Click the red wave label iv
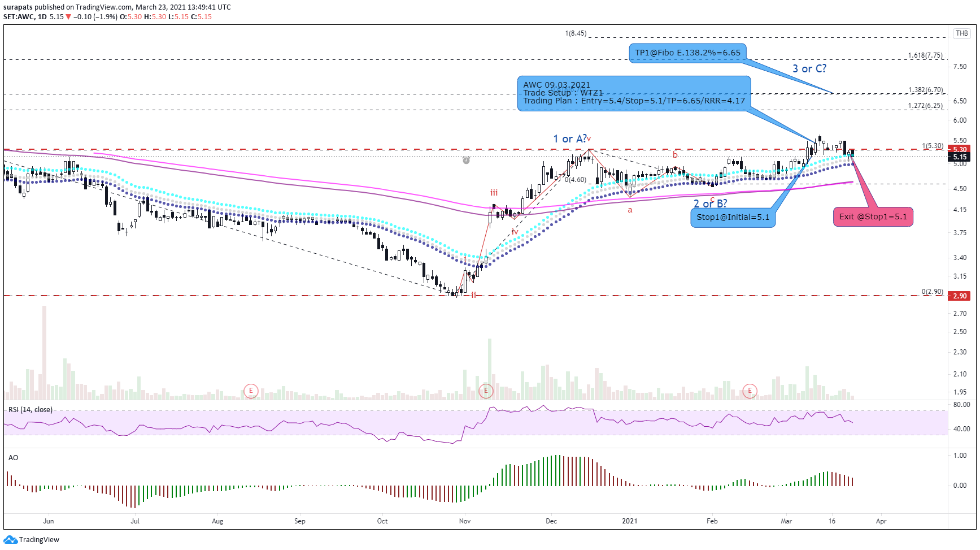This screenshot has height=550, width=980. (x=515, y=232)
